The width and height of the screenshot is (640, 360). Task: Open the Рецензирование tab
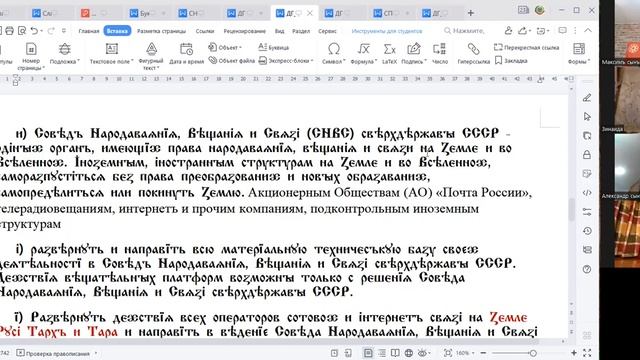(x=244, y=31)
